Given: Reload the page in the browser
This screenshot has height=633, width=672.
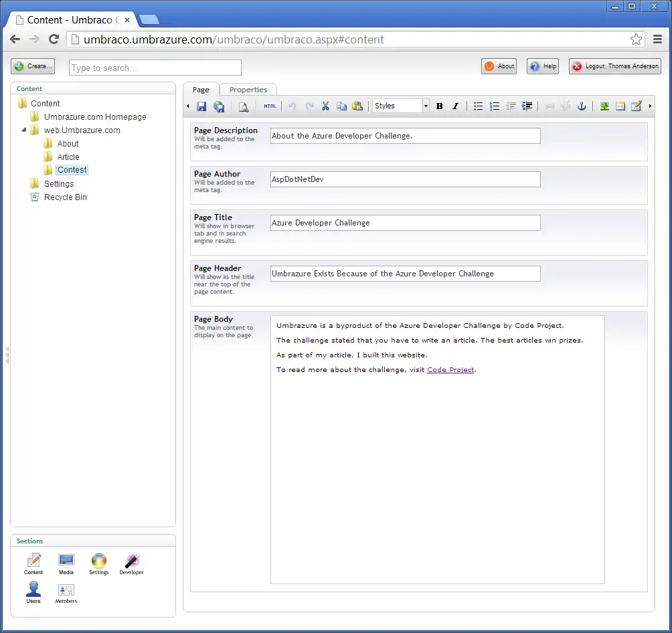Looking at the screenshot, I should pyautogui.click(x=54, y=39).
